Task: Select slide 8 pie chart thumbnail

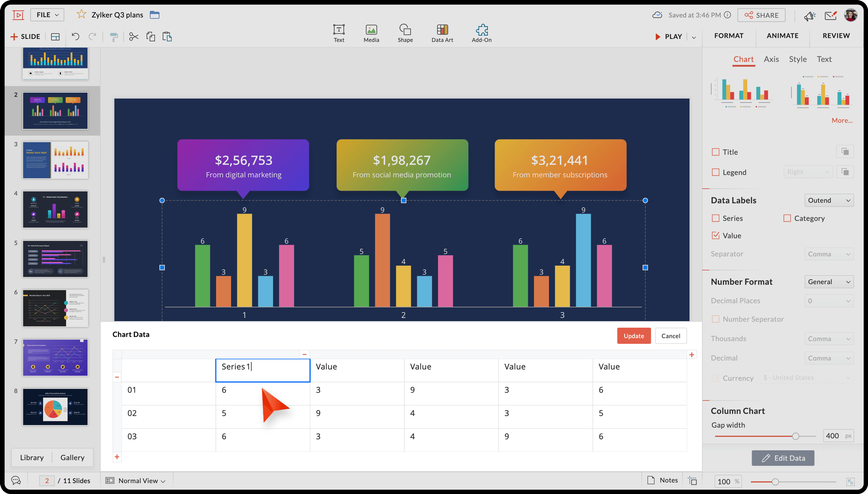Action: (55, 407)
